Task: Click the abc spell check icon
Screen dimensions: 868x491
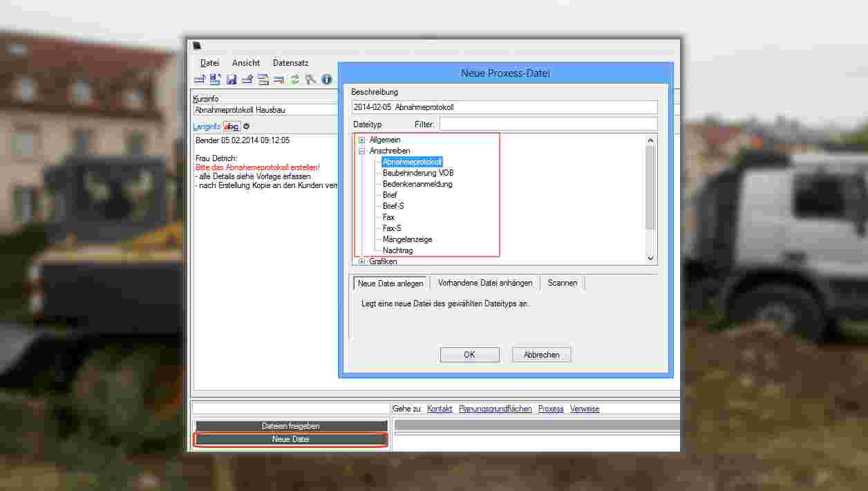Action: [x=232, y=127]
